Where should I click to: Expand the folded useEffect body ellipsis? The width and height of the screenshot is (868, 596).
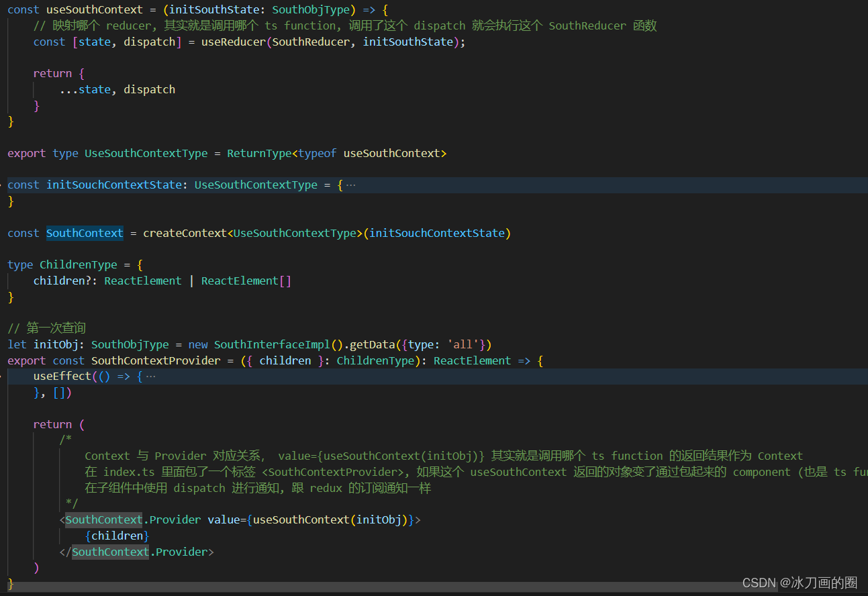(150, 377)
